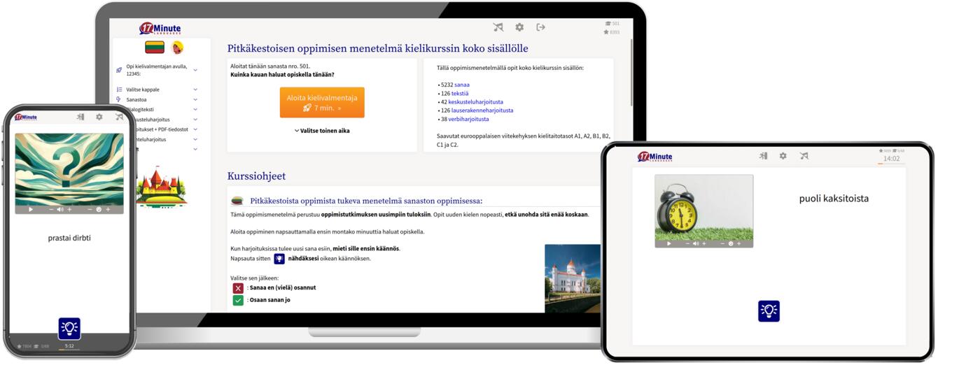
Task: Click the castle illustration in laptop sidebar
Action: 160,186
